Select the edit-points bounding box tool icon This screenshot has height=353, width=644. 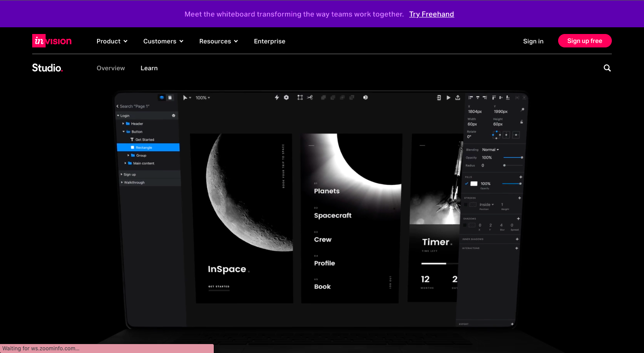click(x=300, y=98)
